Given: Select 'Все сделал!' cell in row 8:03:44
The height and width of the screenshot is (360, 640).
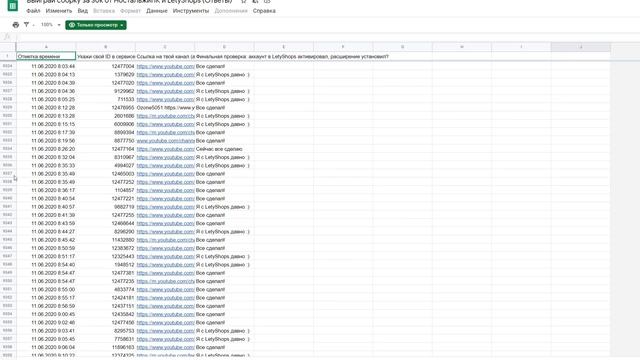Looking at the screenshot, I should click(x=224, y=66).
